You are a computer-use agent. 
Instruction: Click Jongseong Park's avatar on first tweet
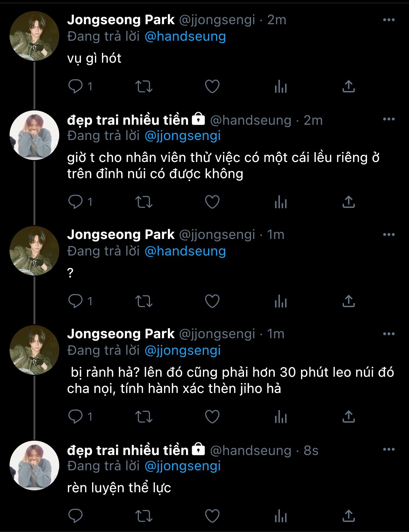coord(34,36)
